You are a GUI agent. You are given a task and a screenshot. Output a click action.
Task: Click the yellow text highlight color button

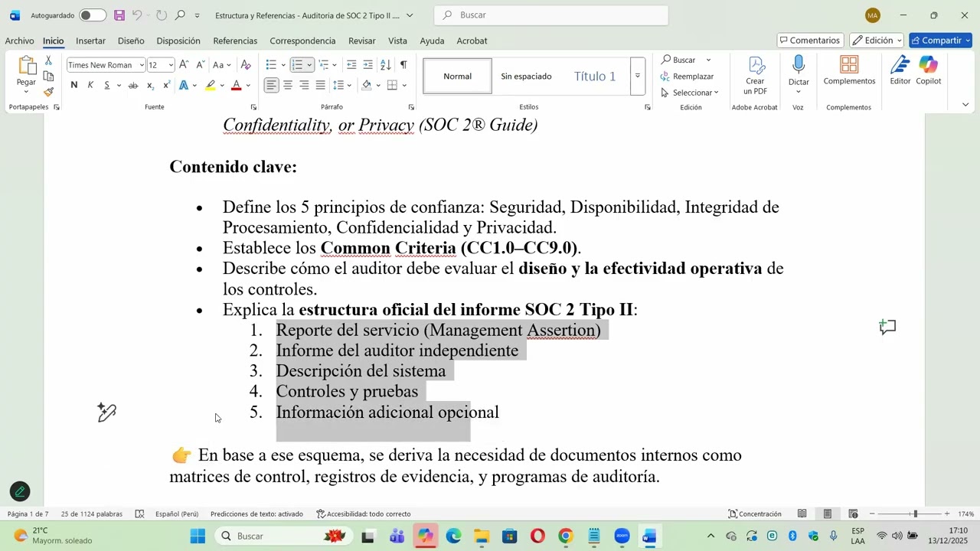[x=211, y=85]
